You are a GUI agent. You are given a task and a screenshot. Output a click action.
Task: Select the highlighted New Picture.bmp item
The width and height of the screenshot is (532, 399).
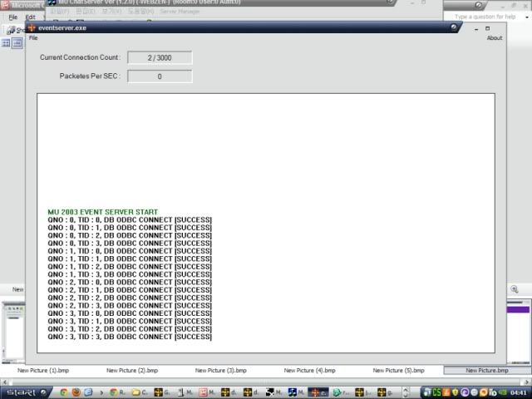coord(486,371)
